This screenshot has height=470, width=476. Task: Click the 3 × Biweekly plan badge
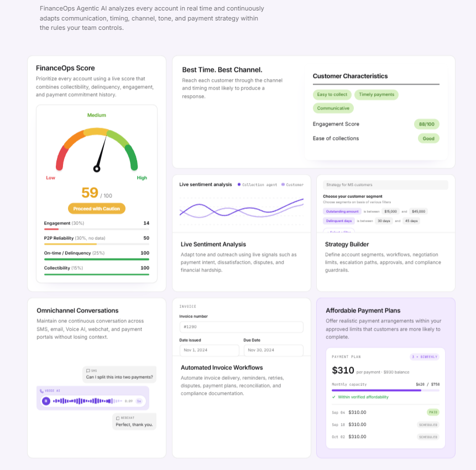425,357
